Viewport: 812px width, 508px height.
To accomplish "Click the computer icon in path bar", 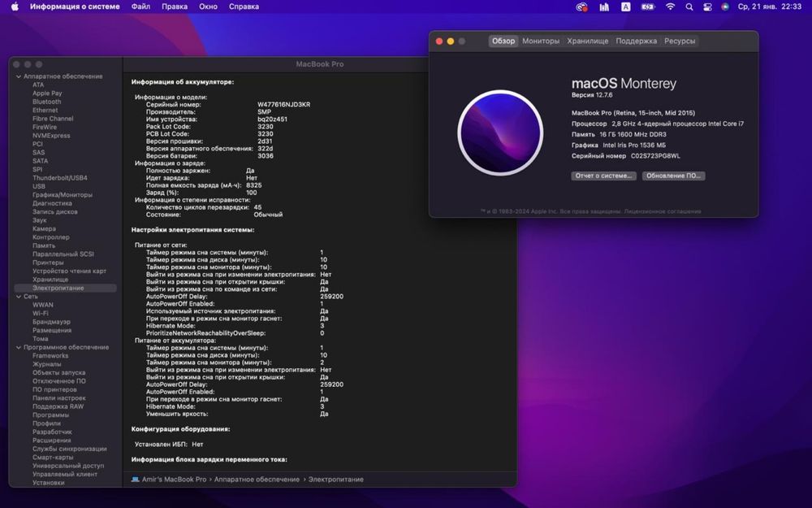I will [135, 480].
